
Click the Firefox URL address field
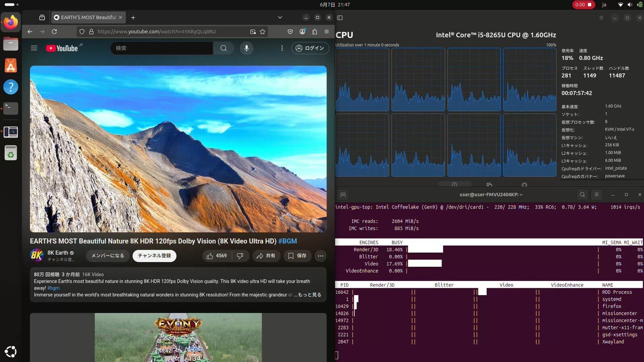coord(172,31)
